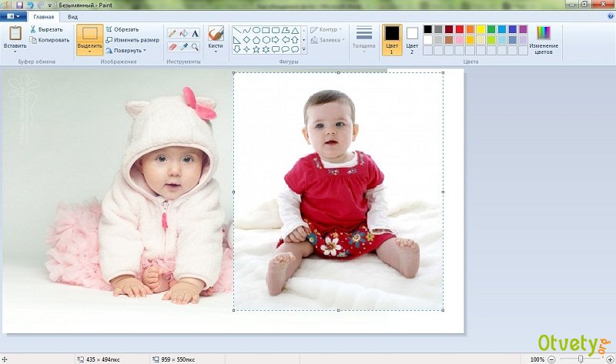The width and height of the screenshot is (616, 364).
Task: Pick the red color swatch
Action: (x=460, y=29)
